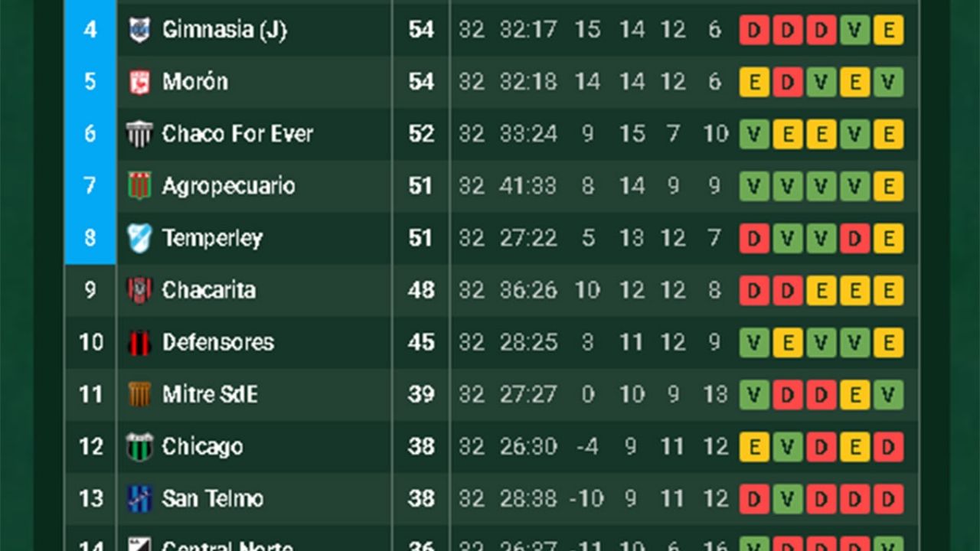Click Chicago's 38 points value
The height and width of the screenshot is (551, 980).
click(421, 446)
